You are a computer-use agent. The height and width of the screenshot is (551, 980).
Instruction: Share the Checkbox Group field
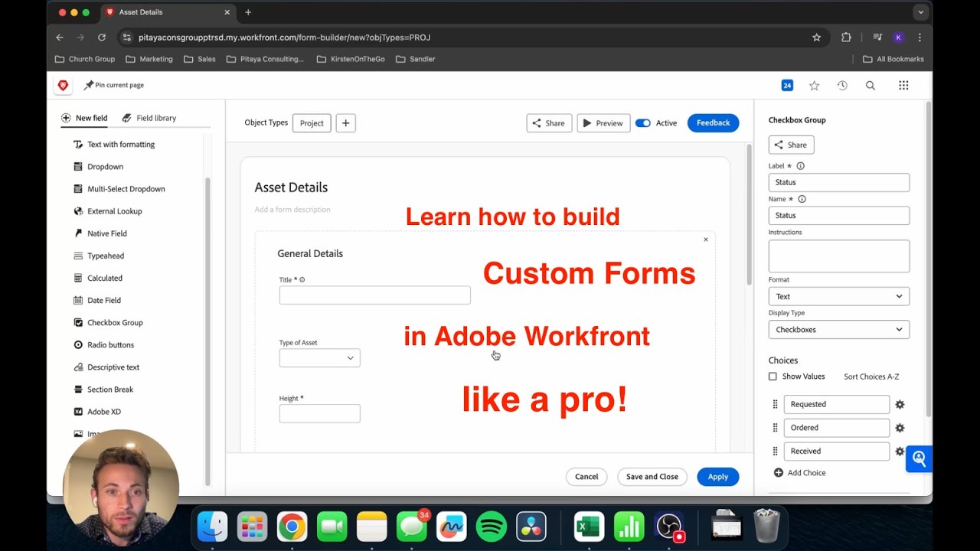point(791,145)
